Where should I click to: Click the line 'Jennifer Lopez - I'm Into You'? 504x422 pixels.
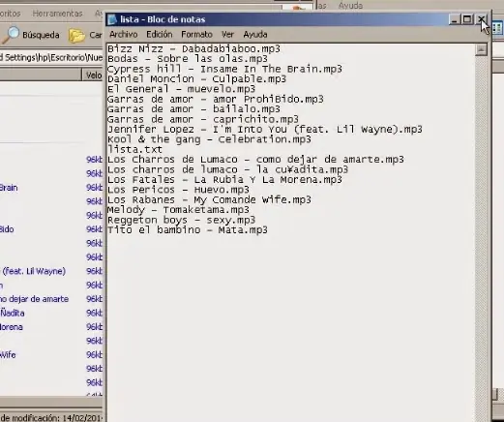pos(265,130)
